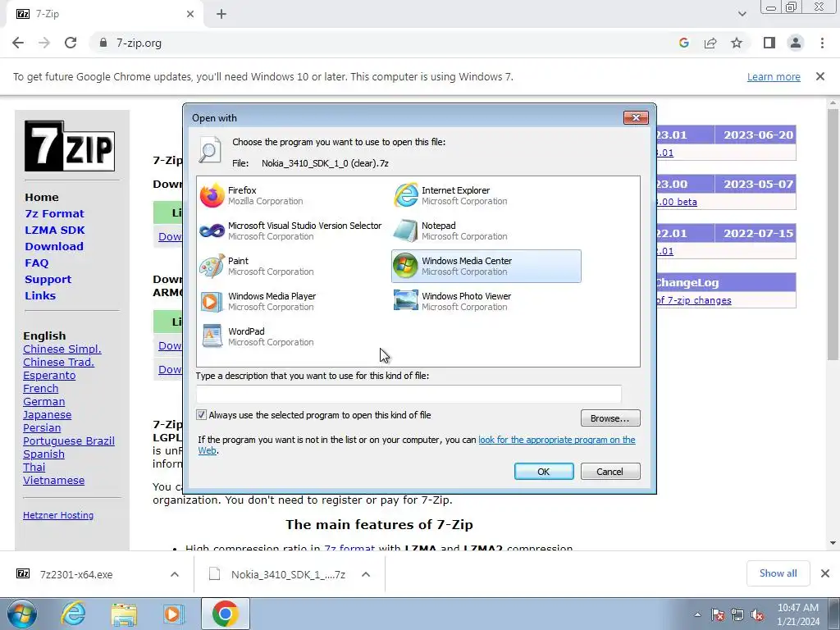Click the file description text field

click(x=409, y=395)
